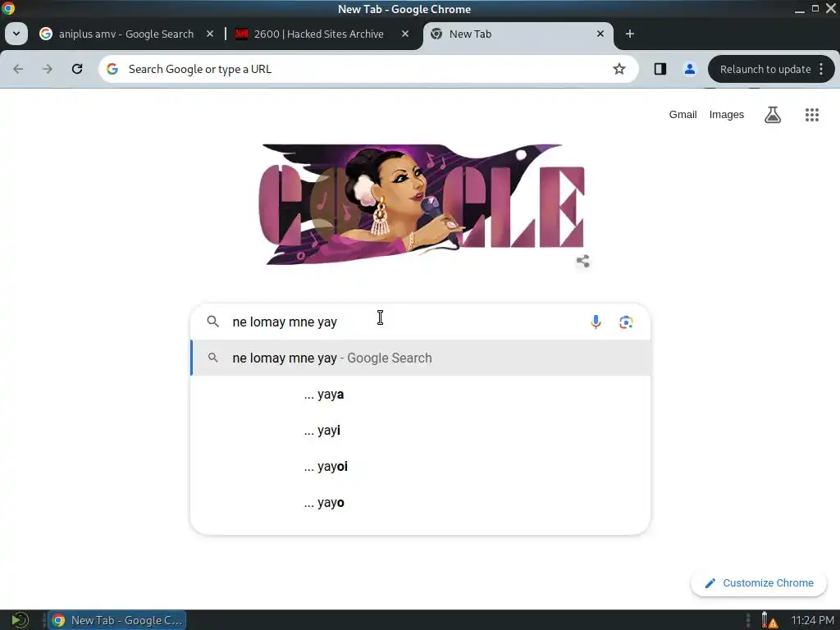Switch to the 2600 Hacked Sites Archive tab

pyautogui.click(x=319, y=34)
